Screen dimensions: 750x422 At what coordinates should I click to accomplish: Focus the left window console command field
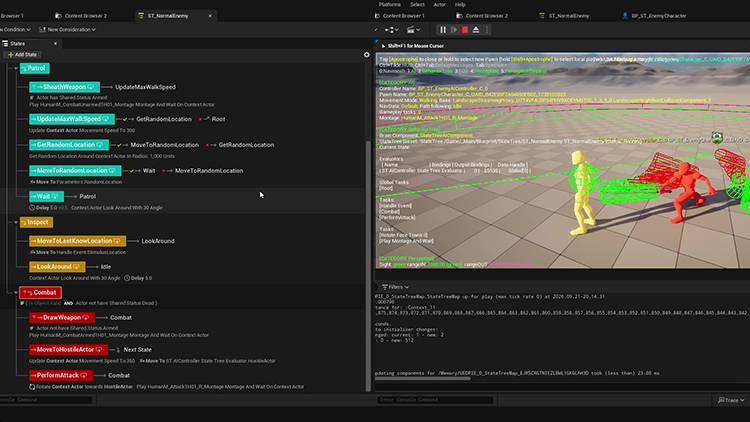click(x=47, y=400)
